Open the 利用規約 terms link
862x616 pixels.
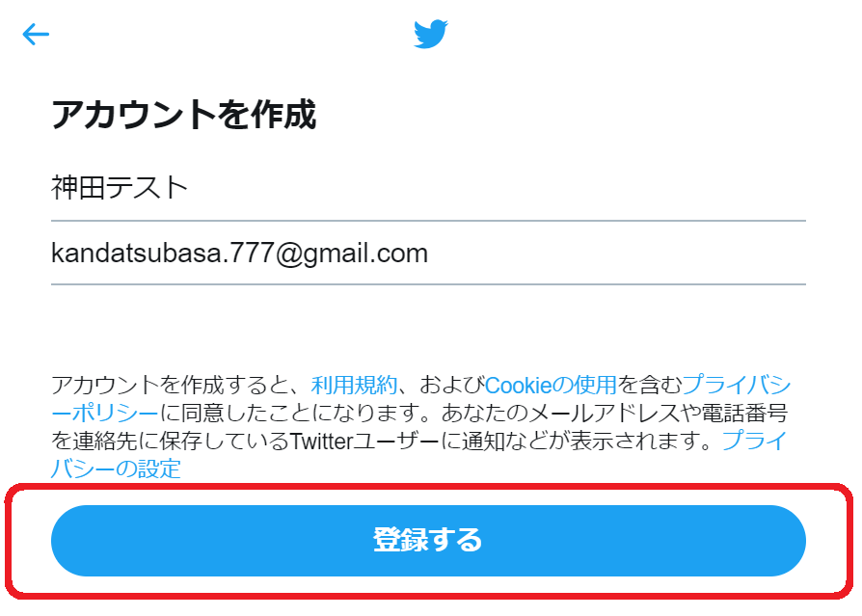click(354, 385)
